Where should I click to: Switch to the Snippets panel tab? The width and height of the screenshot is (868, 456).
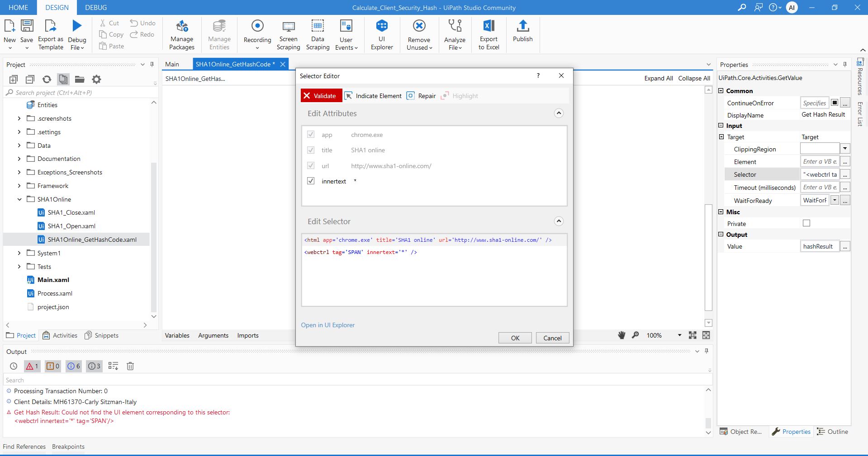coord(101,335)
